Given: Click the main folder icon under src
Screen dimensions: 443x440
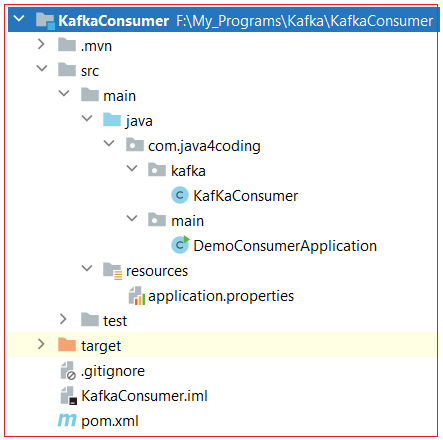Looking at the screenshot, I should click(90, 95).
